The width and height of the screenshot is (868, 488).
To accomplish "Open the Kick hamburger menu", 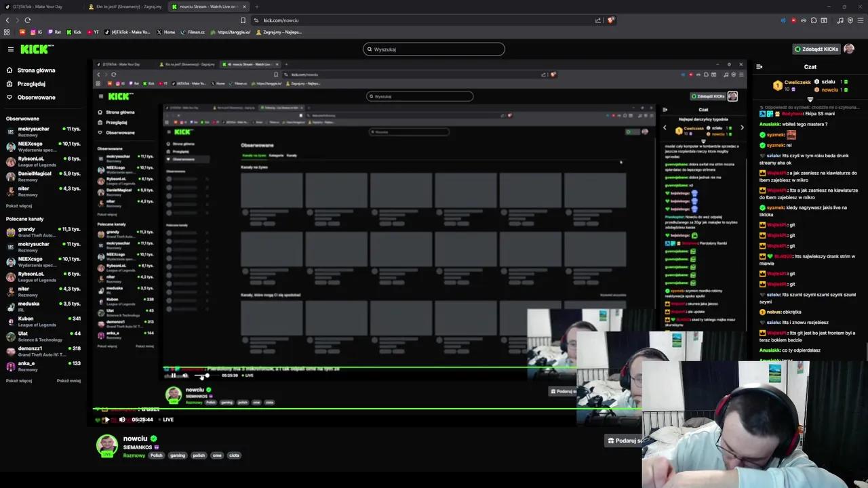I will (x=11, y=49).
